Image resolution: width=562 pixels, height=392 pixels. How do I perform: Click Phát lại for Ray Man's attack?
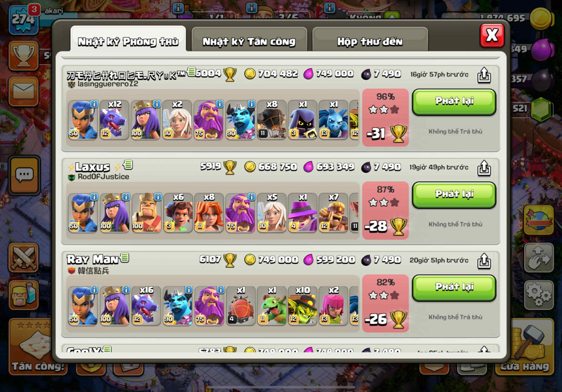(454, 288)
